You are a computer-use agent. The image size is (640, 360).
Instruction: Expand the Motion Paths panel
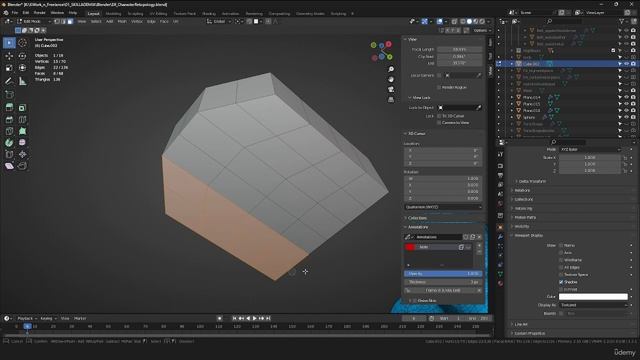click(x=524, y=218)
